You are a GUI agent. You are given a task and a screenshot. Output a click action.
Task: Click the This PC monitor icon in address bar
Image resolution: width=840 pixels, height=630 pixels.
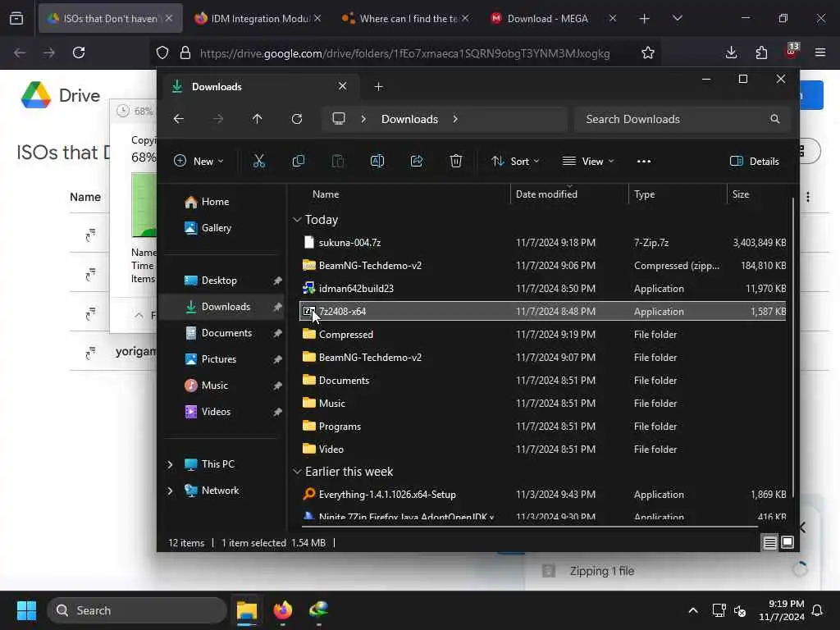point(339,119)
